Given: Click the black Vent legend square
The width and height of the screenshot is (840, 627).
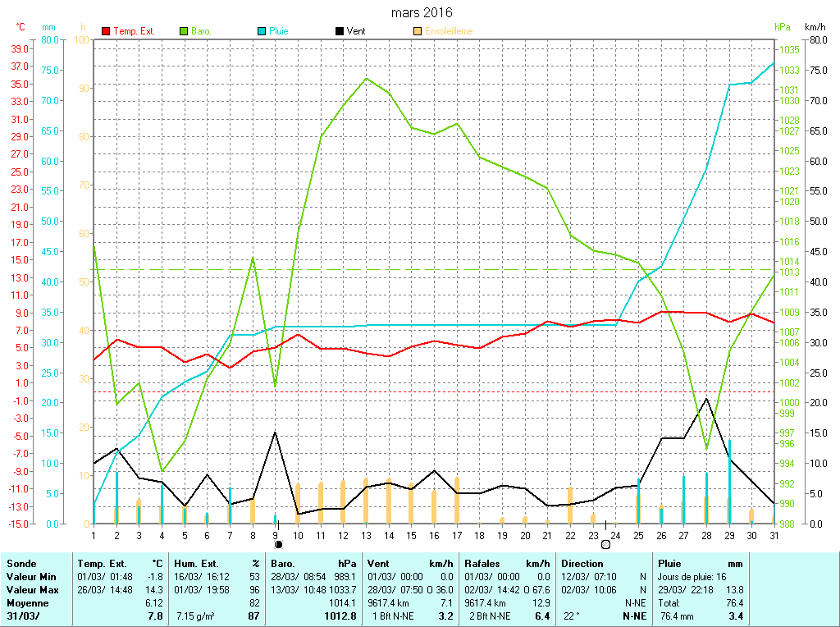Looking at the screenshot, I should point(340,31).
